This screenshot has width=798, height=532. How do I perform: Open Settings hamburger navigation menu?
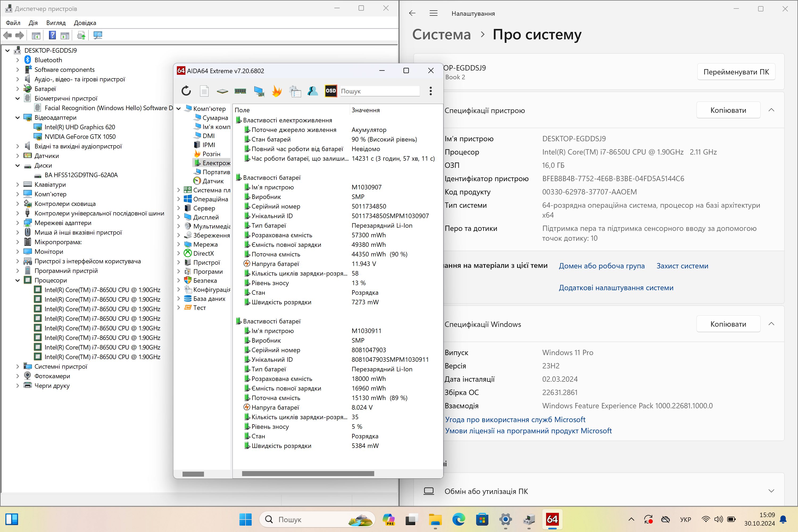(433, 13)
